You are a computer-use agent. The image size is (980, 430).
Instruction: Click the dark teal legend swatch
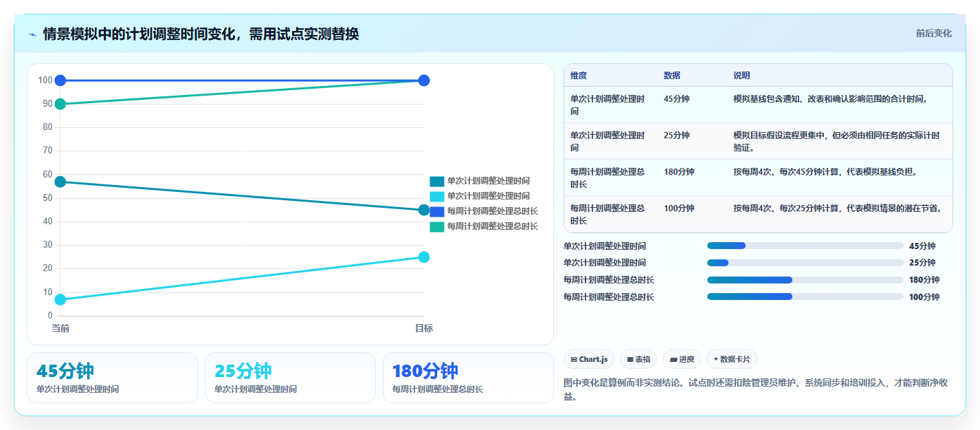(x=437, y=181)
